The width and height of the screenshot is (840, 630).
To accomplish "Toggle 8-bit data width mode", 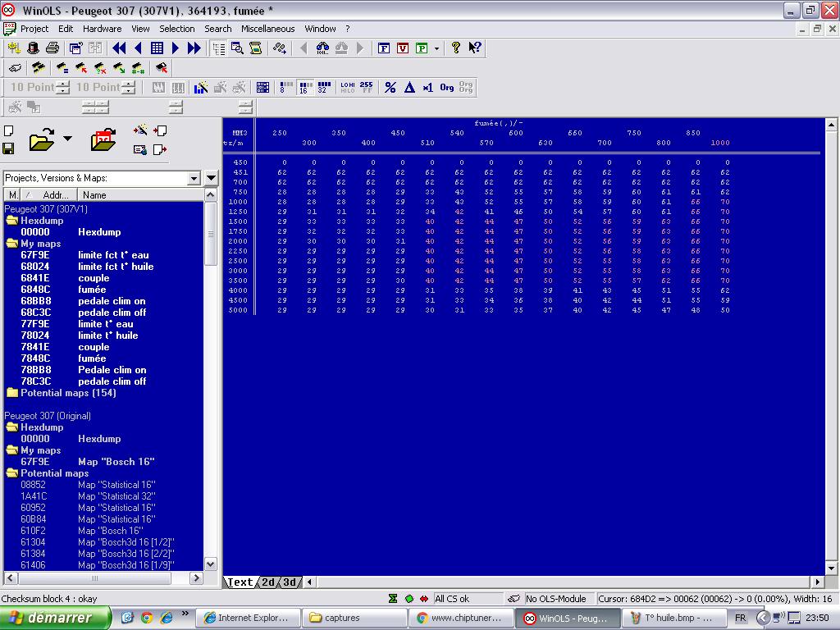I will click(286, 88).
